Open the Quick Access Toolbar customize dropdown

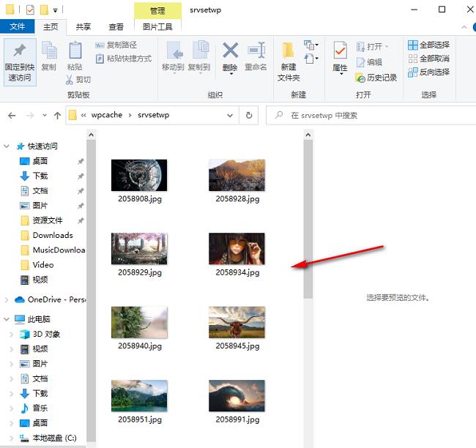click(x=55, y=10)
